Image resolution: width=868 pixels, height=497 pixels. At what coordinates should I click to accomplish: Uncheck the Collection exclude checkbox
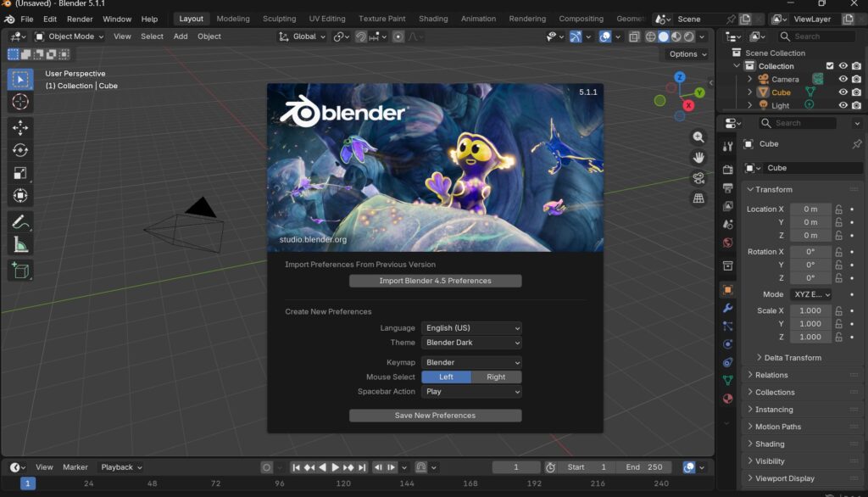coord(830,66)
